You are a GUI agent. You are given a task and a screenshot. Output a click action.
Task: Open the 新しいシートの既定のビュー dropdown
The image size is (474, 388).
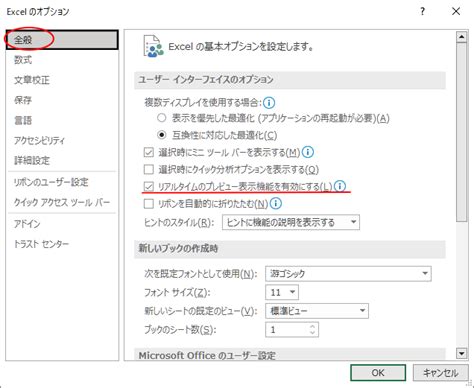coord(317,311)
